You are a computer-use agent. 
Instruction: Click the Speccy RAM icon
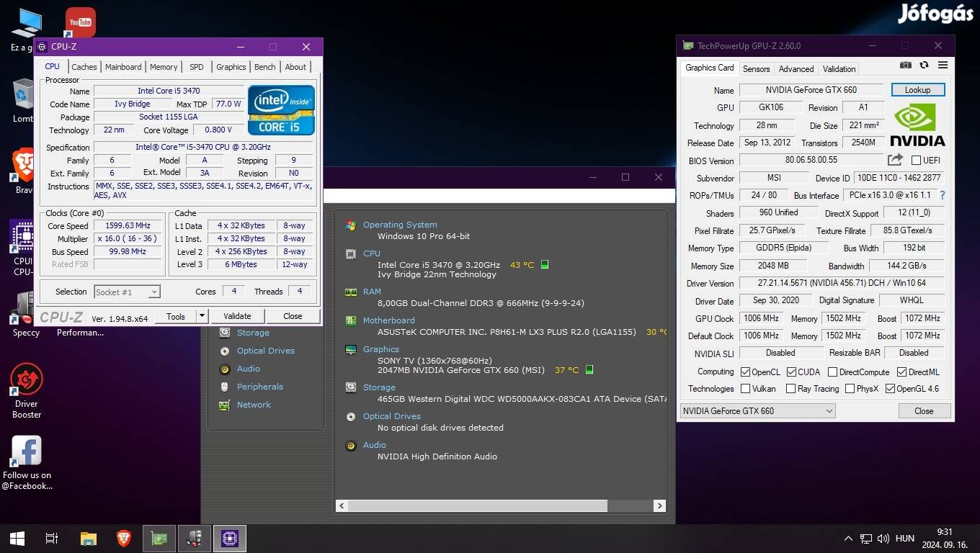coord(351,292)
